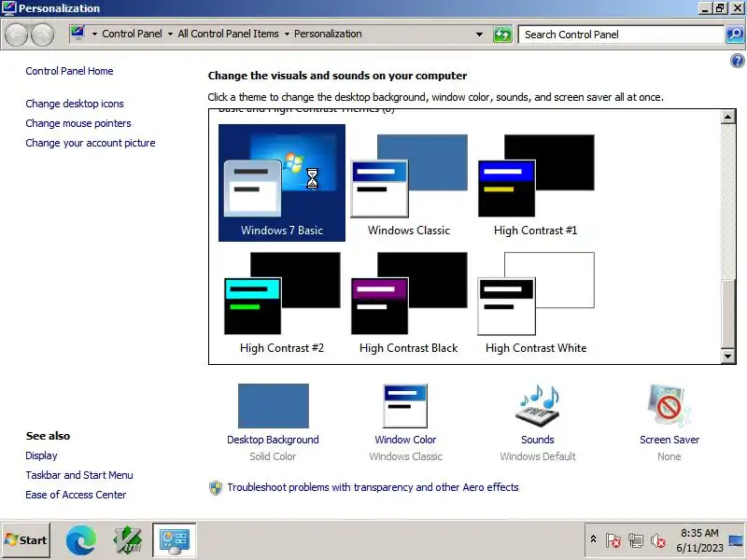
Task: Open Taskbar and Start Menu link
Action: pos(79,475)
